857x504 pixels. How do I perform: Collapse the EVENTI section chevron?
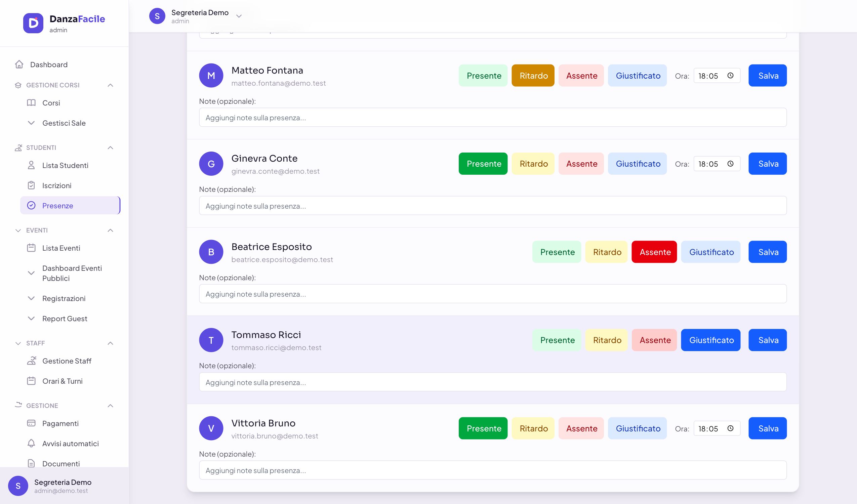tap(110, 230)
